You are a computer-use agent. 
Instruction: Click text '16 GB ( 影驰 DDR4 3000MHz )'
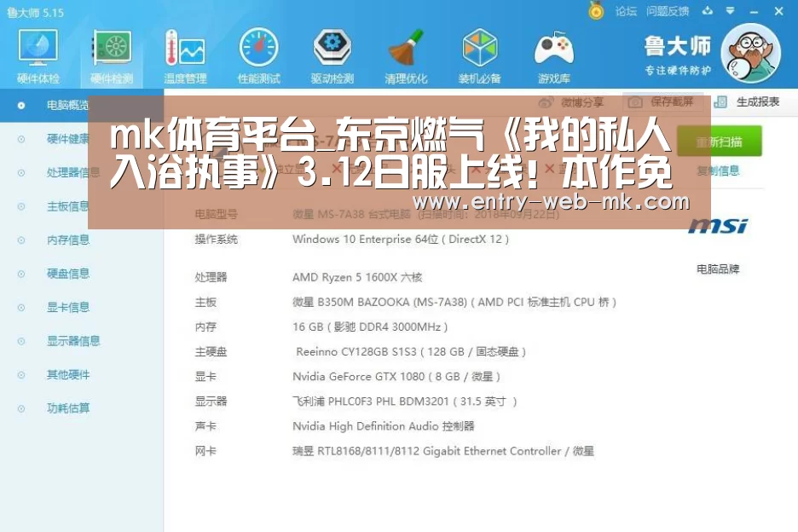(x=370, y=327)
